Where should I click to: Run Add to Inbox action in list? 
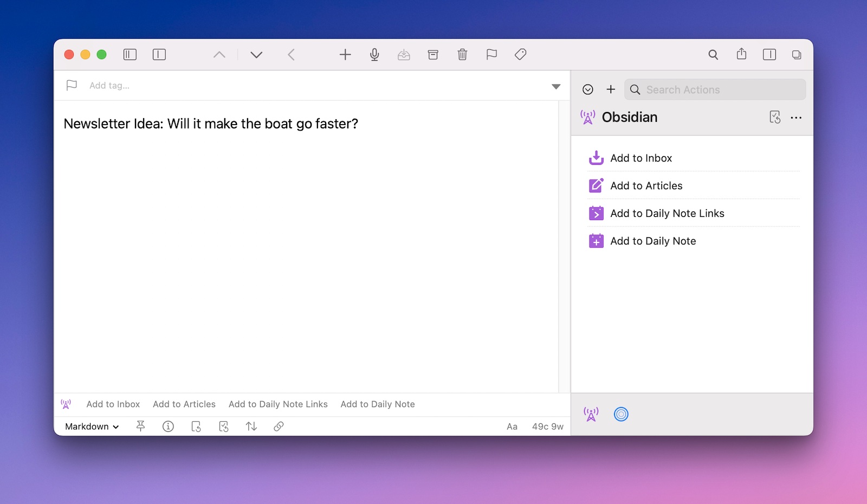coord(693,158)
